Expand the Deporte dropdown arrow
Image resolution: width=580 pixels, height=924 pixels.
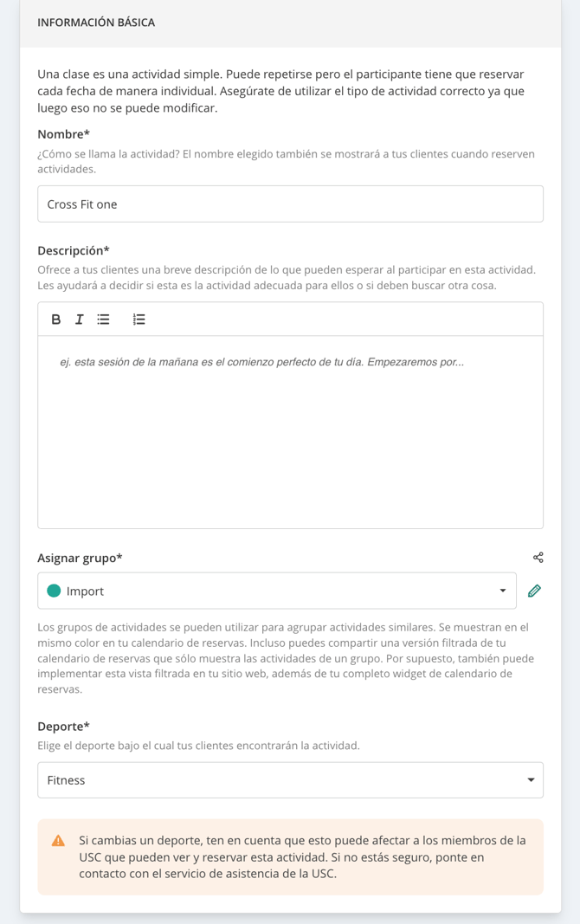point(531,780)
